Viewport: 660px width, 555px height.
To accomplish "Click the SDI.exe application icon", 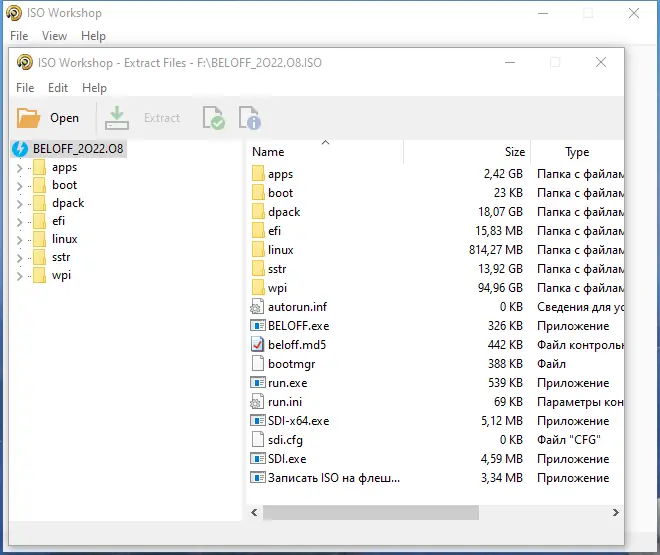I will [257, 459].
